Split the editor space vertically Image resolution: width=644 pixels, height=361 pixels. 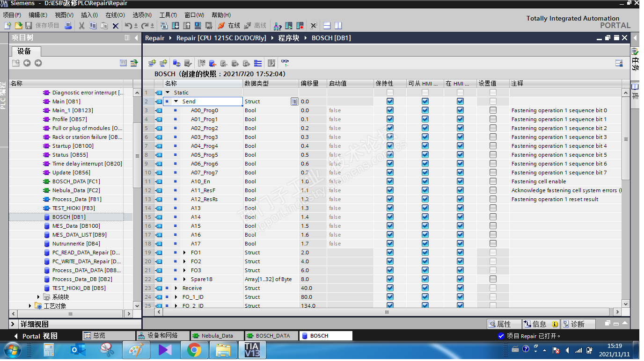338,25
